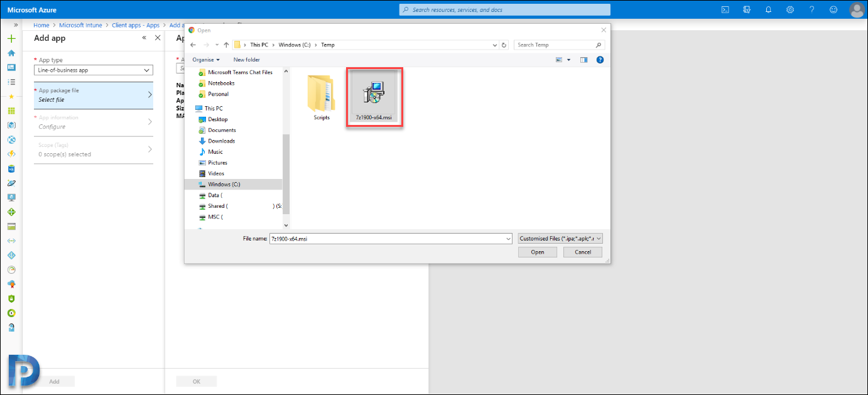Go to Home breadcrumb link
This screenshot has height=395, width=868.
point(41,25)
